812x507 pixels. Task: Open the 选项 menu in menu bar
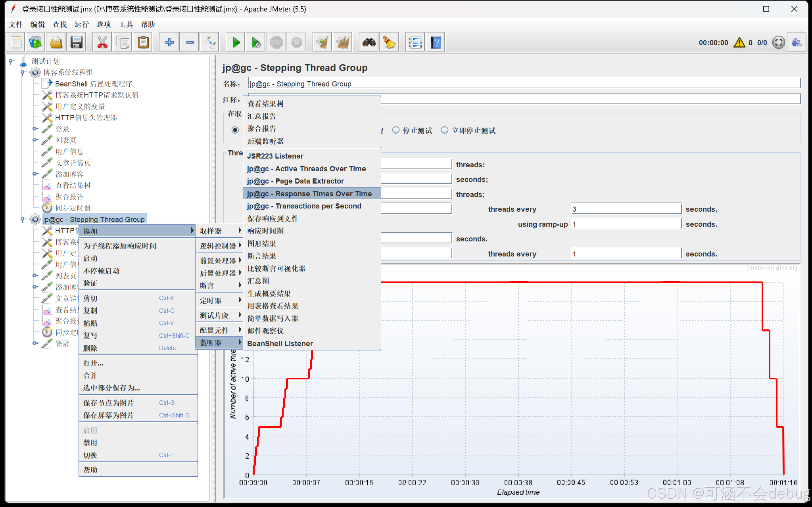pos(104,25)
